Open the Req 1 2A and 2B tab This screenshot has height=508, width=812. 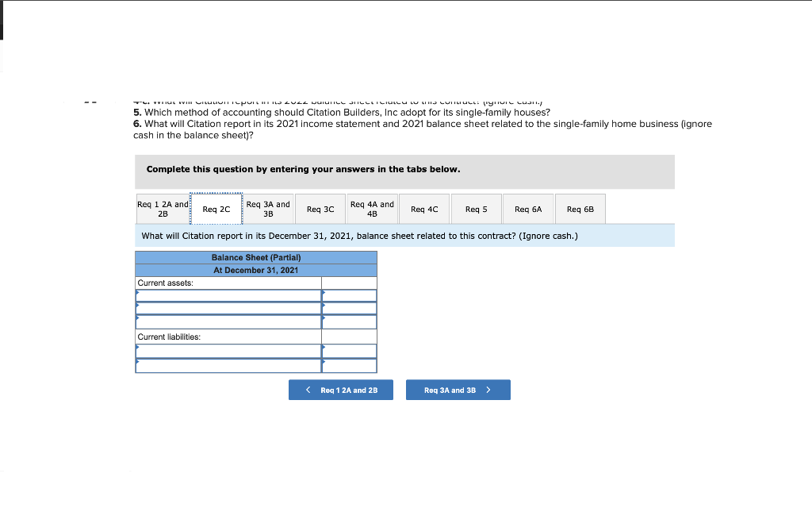click(x=163, y=209)
